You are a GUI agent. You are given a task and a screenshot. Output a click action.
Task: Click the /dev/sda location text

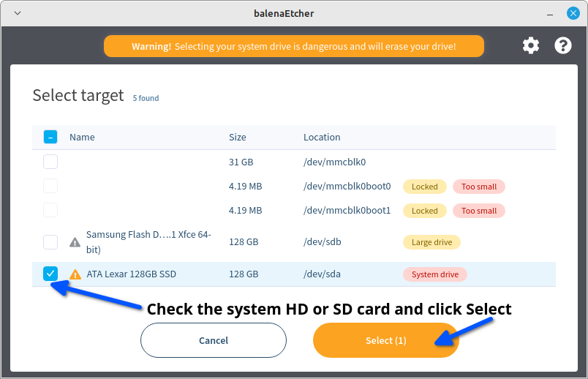[x=322, y=274]
